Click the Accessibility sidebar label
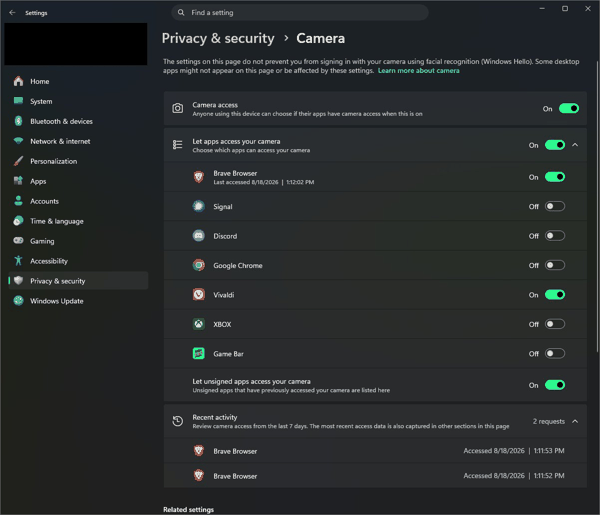This screenshot has width=600, height=515. tap(49, 261)
